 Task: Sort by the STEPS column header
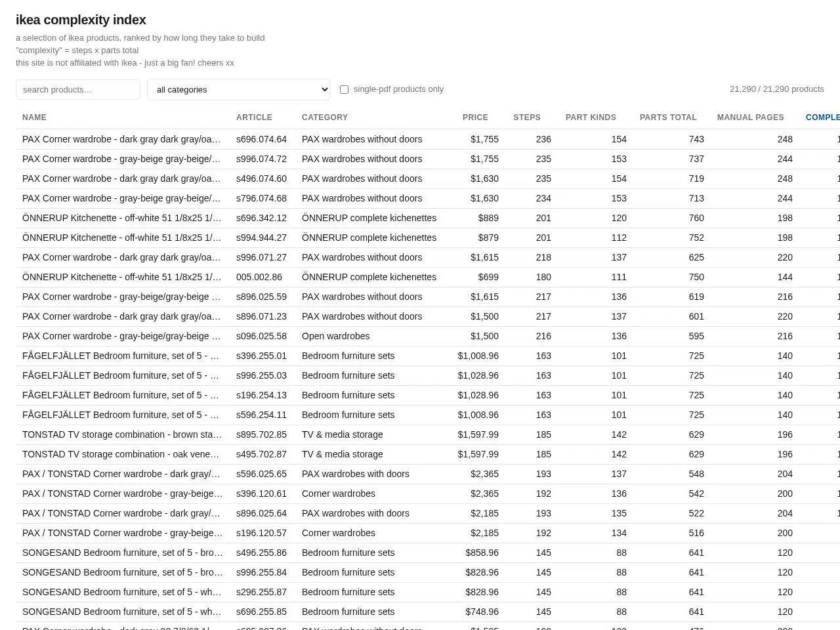pos(527,117)
